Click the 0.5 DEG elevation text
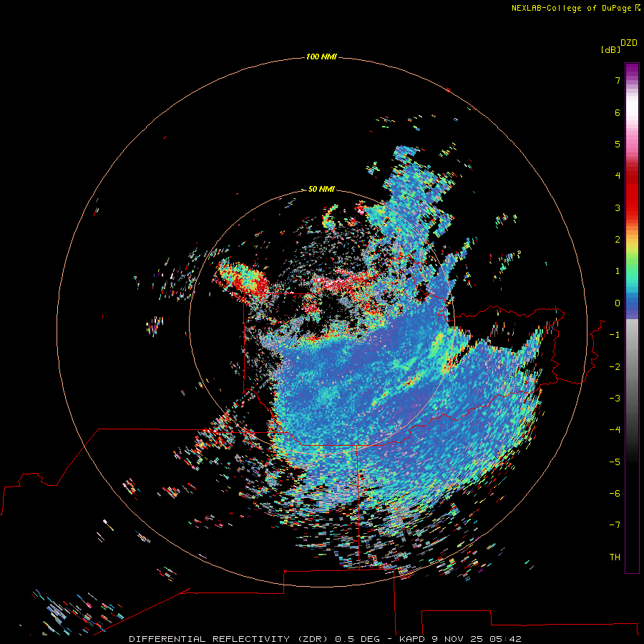The width and height of the screenshot is (644, 644). [x=358, y=639]
